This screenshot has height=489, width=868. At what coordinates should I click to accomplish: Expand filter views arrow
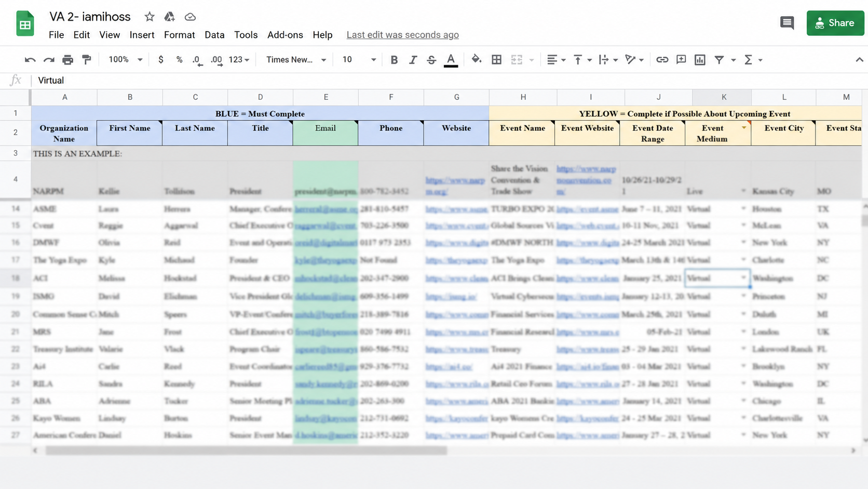pos(733,60)
